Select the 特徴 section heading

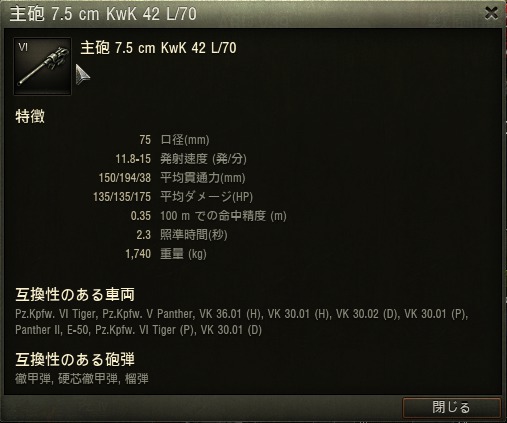coord(30,117)
